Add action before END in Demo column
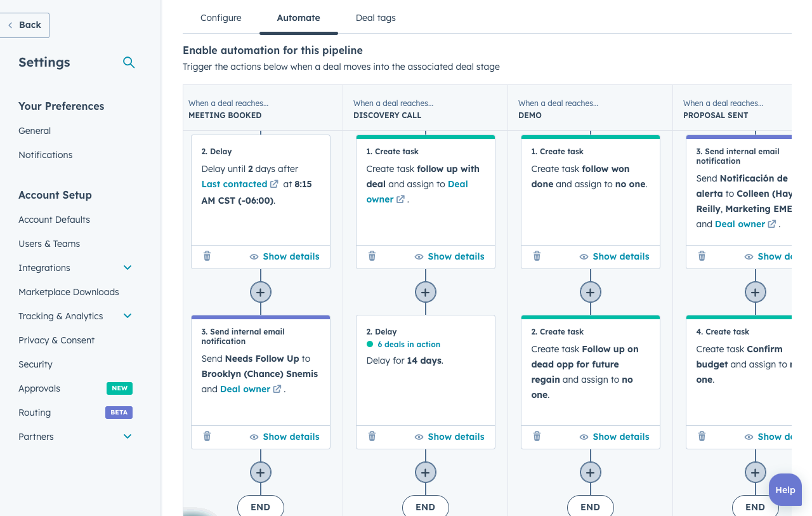 [x=590, y=472]
